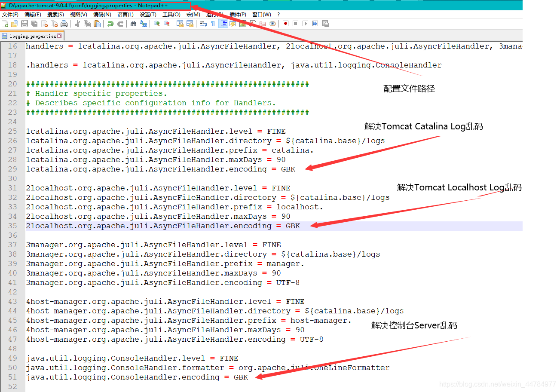This screenshot has width=560, height=392.
Task: Toggle the indent guide toolbar button
Action: pyautogui.click(x=223, y=24)
